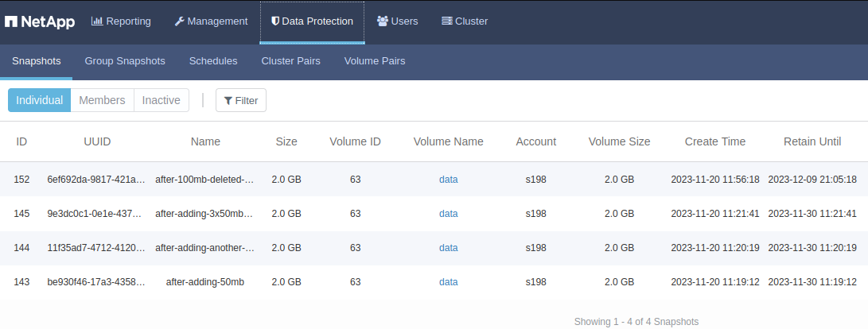Click snapshot name after-adding-3x50mb…
The height and width of the screenshot is (329, 868).
coord(204,214)
